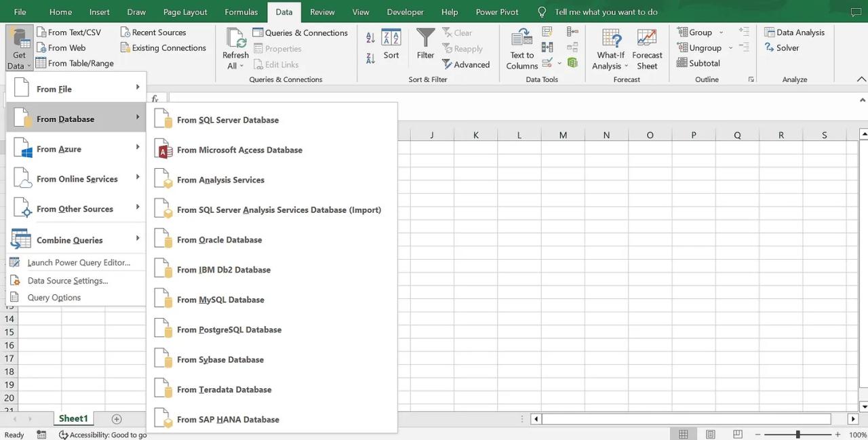This screenshot has height=440, width=868.
Task: Adjust the zoom slider handle
Action: click(x=797, y=435)
